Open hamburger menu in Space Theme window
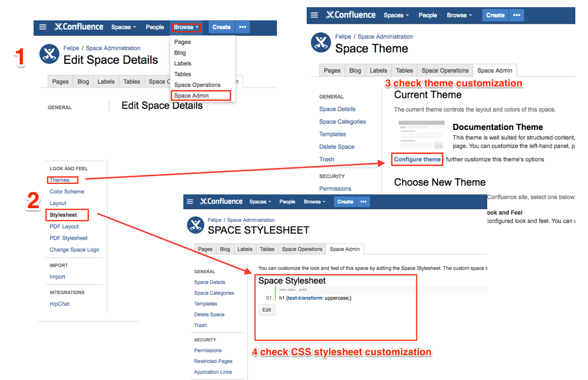The width and height of the screenshot is (588, 380). point(314,15)
